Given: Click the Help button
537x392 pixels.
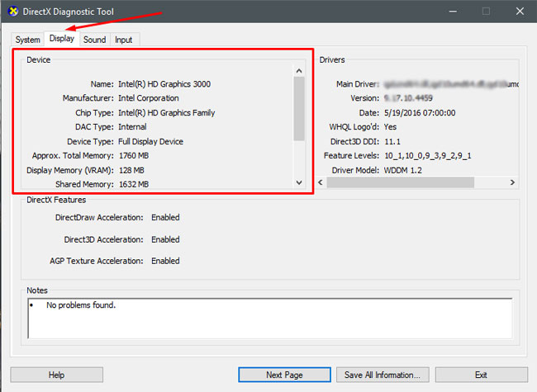Looking at the screenshot, I should 56,375.
